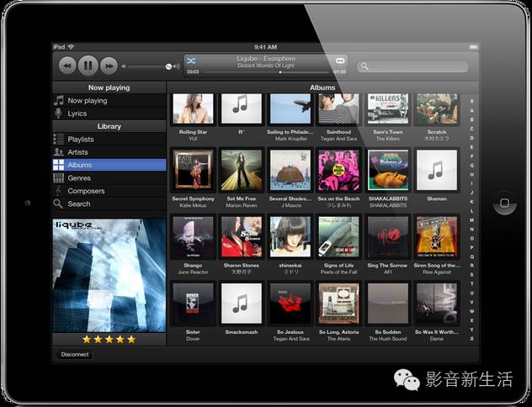Click the Composers treble clef icon
532x407 pixels.
[58, 190]
